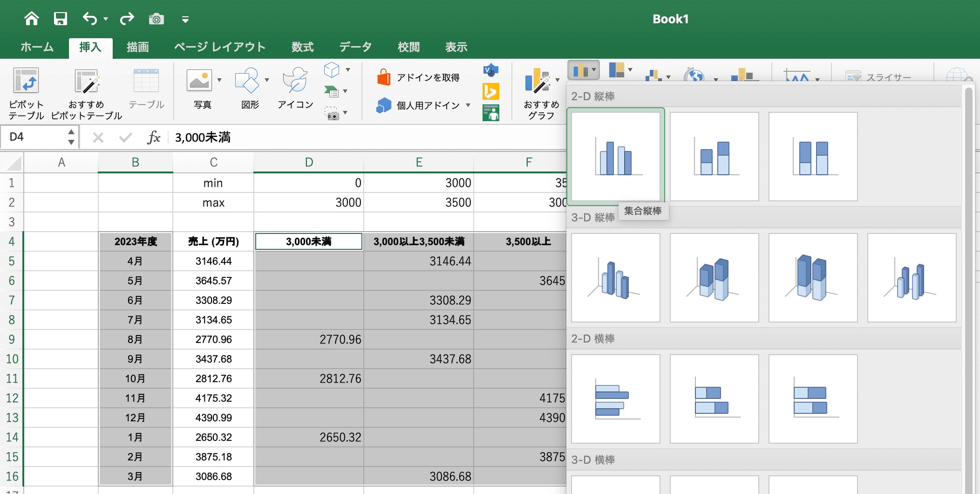Select the 3-D column chart

click(912, 278)
